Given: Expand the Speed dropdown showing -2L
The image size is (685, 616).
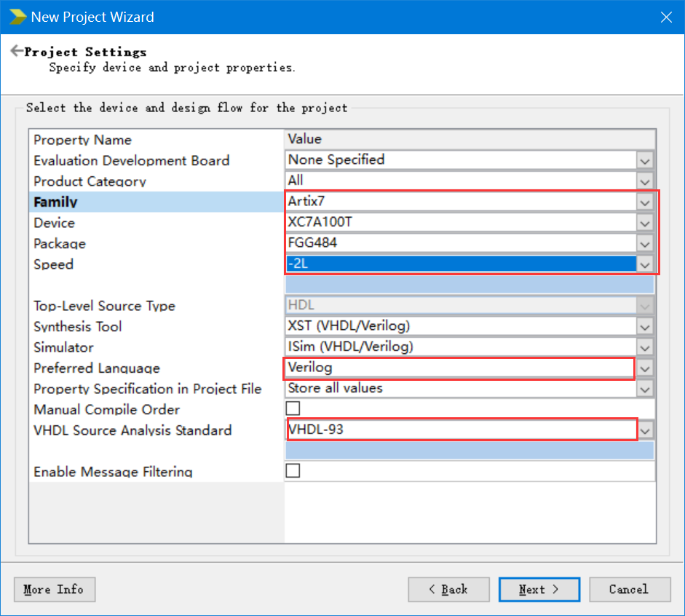Looking at the screenshot, I should [x=645, y=264].
